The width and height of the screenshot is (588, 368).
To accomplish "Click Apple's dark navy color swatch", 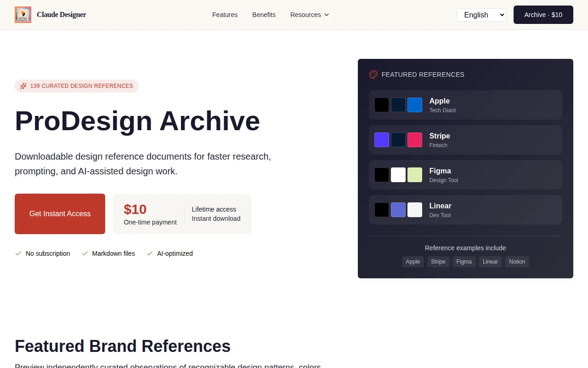I will point(398,105).
